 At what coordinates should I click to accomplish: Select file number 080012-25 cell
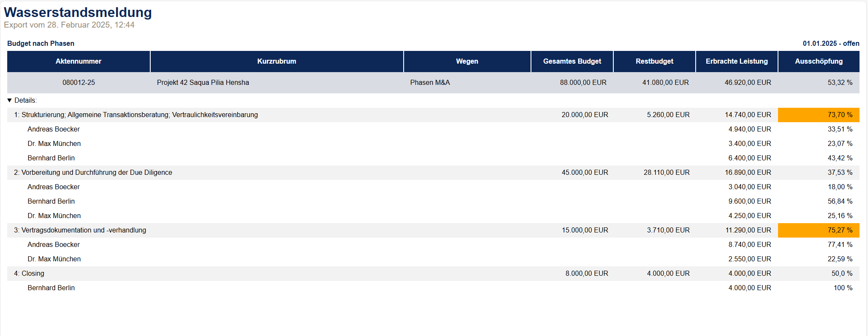79,83
